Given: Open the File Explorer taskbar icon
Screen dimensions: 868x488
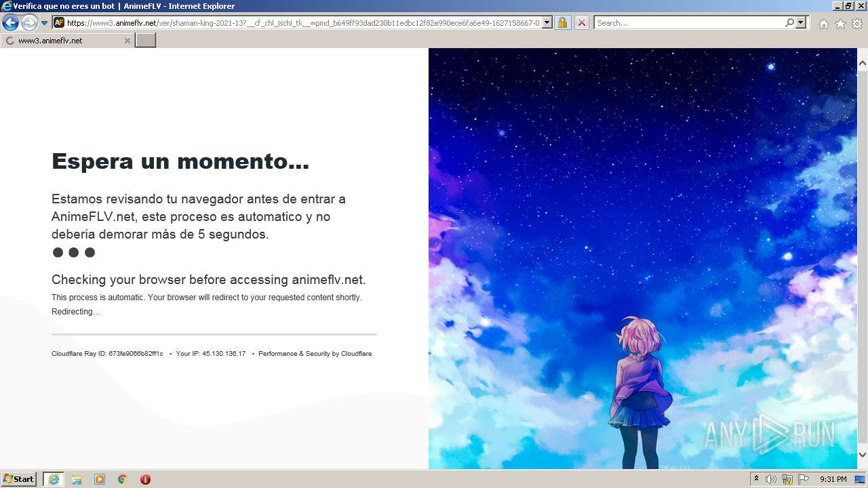Looking at the screenshot, I should click(x=77, y=479).
